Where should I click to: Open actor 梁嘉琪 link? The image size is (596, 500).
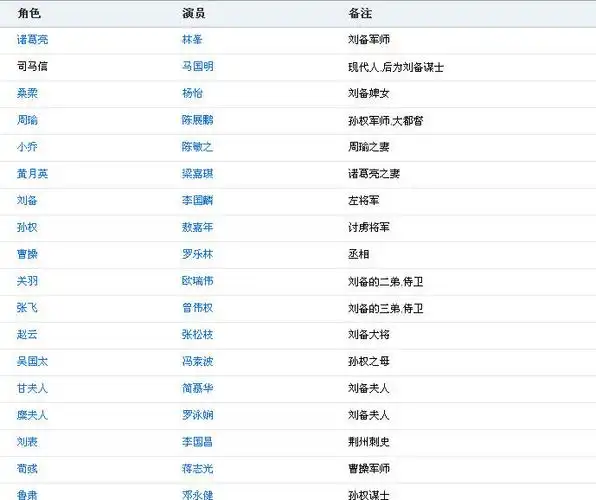[198, 174]
